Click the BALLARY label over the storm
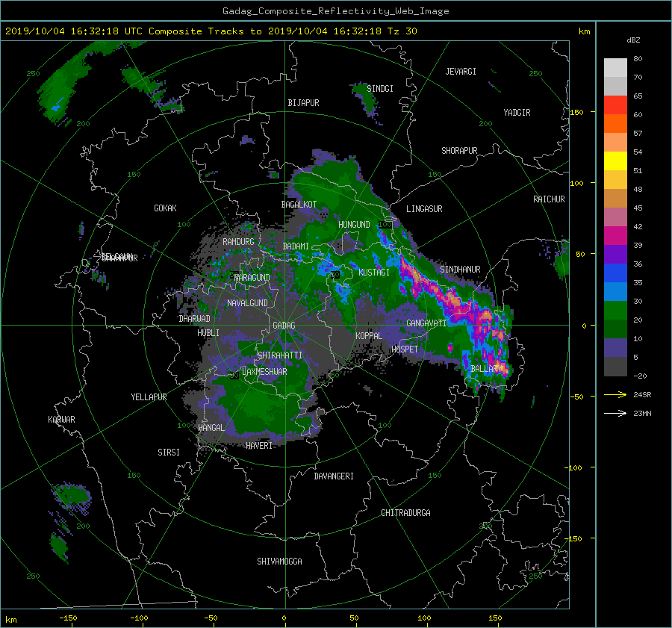This screenshot has height=628, width=672. click(486, 369)
